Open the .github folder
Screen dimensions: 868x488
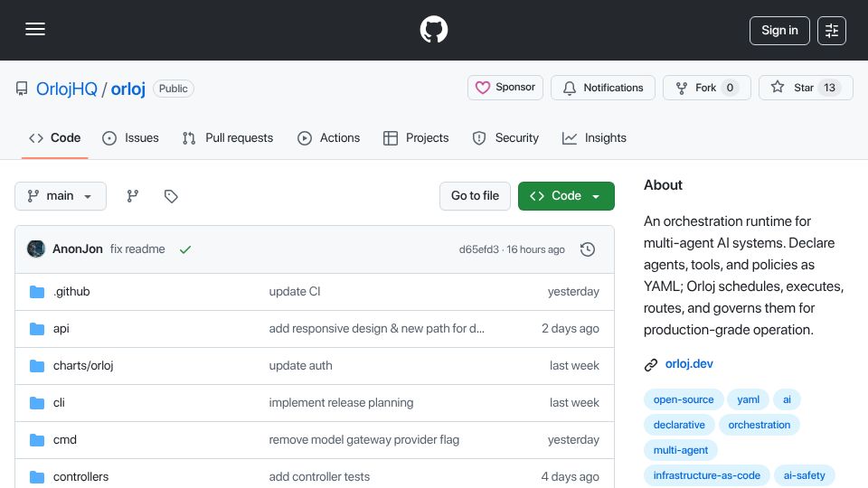coord(71,292)
